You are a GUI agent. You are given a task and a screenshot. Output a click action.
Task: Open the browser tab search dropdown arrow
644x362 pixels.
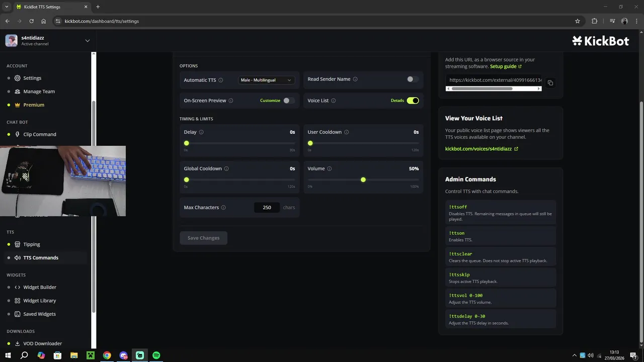tap(7, 7)
